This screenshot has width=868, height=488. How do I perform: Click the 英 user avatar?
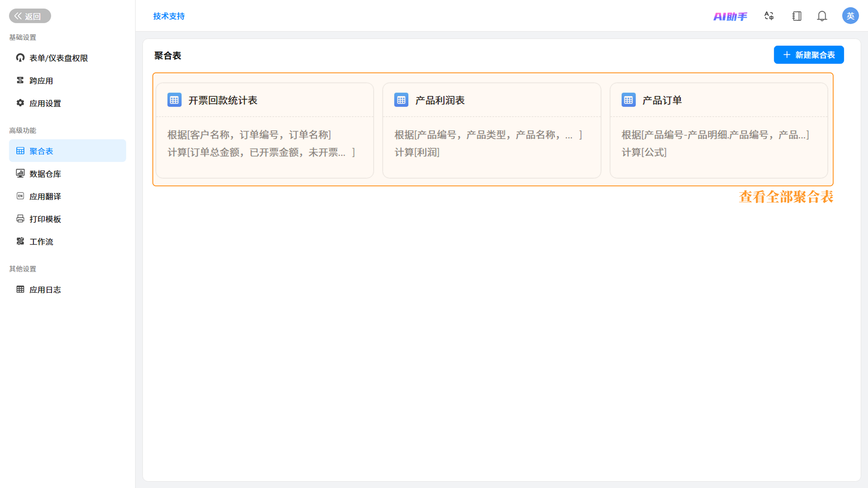pyautogui.click(x=850, y=16)
